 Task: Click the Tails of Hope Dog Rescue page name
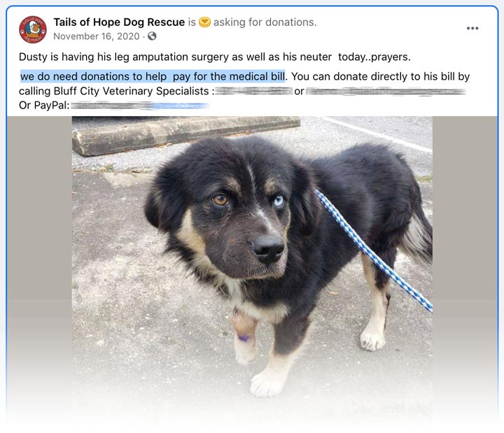(x=119, y=22)
